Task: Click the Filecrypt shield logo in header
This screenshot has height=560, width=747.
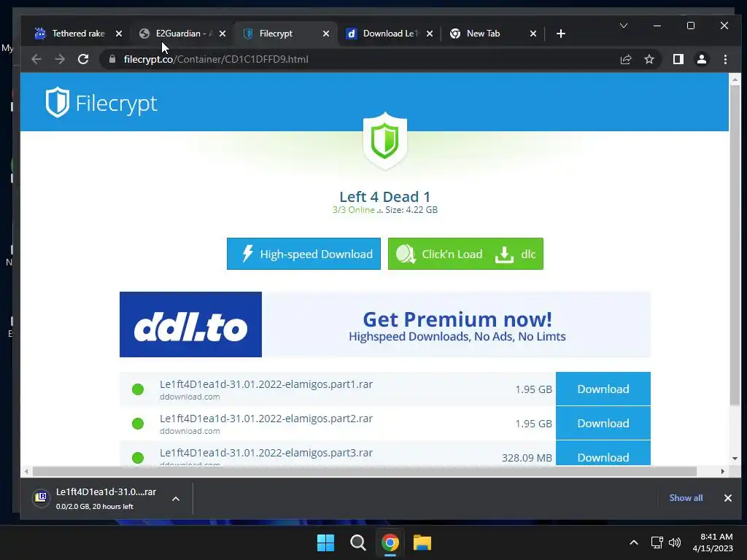Action: coord(58,102)
